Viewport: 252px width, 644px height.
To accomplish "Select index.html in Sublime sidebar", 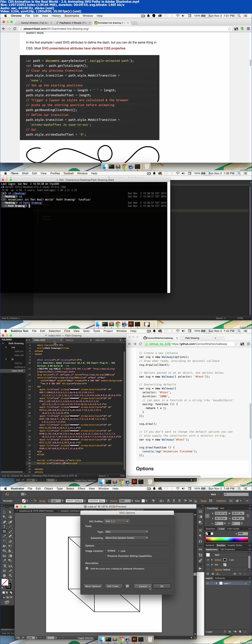I will [x=17, y=371].
